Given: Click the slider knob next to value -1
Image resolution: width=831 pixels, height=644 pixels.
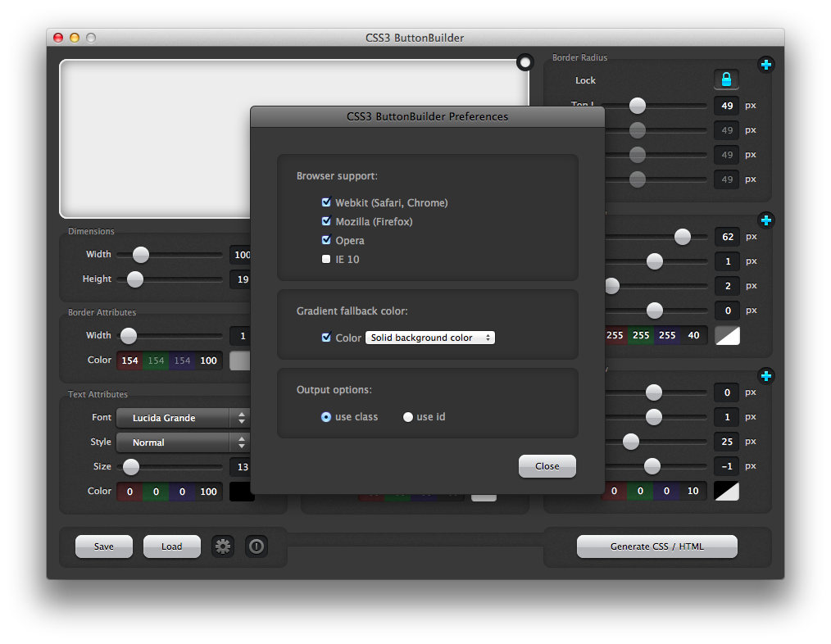Looking at the screenshot, I should click(652, 466).
